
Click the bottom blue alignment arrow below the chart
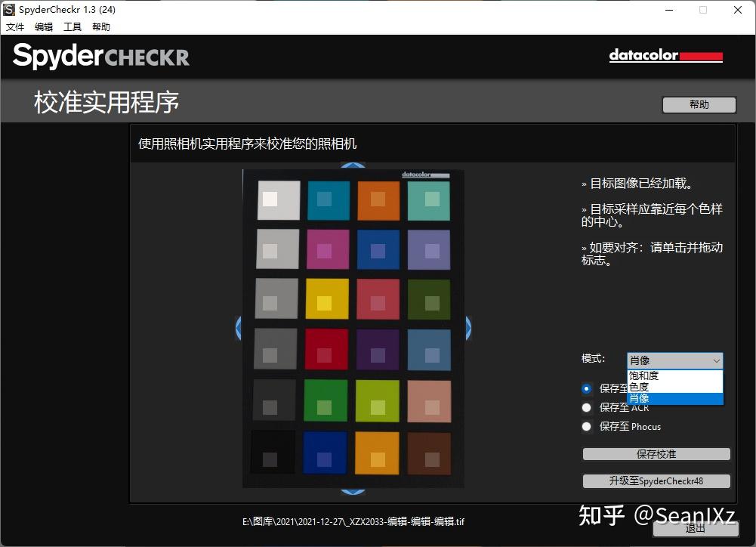coord(353,490)
